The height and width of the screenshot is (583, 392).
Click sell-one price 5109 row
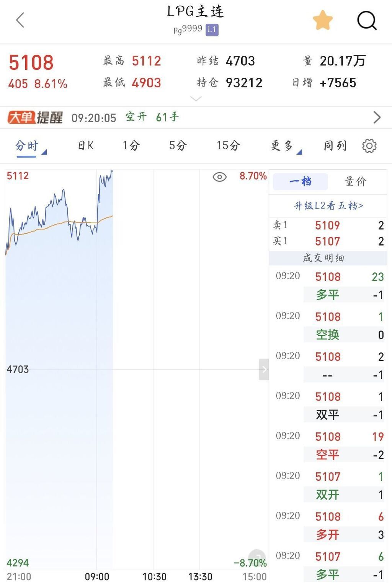pyautogui.click(x=328, y=225)
